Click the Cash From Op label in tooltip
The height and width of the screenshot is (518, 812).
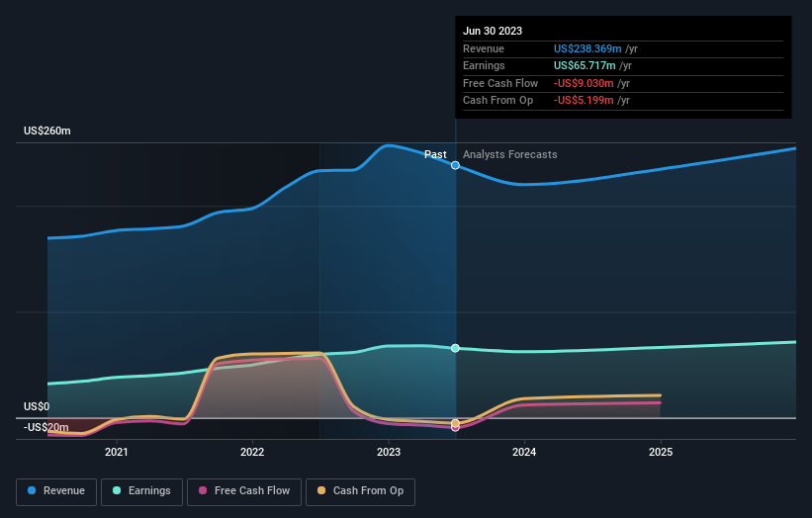pos(497,101)
